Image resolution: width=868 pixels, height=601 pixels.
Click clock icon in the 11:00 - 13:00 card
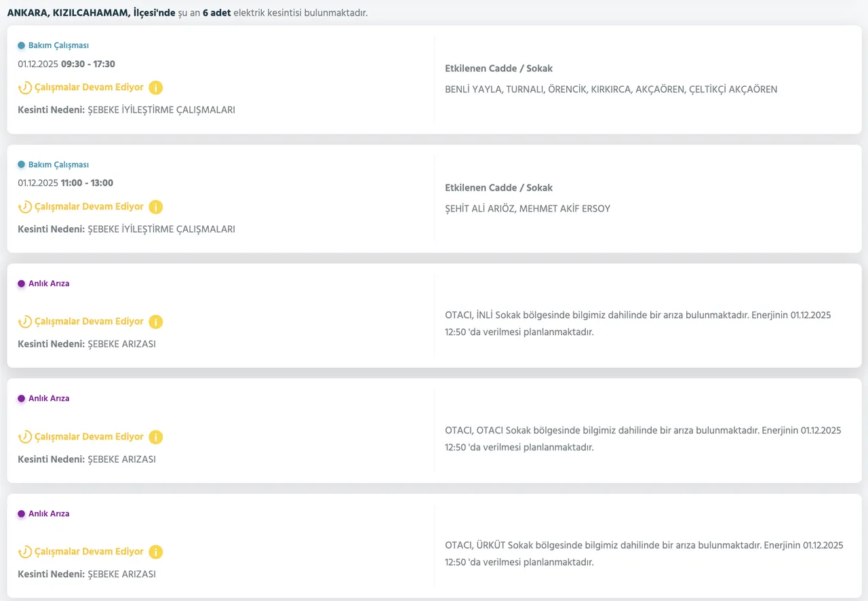(25, 207)
